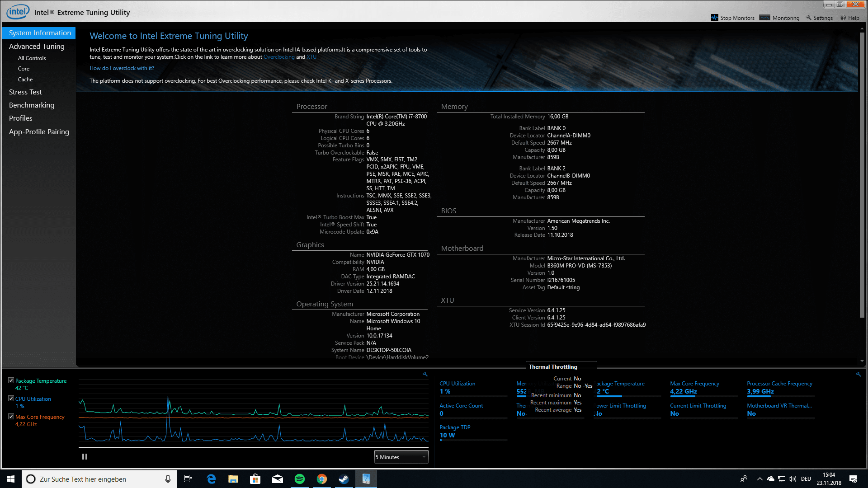The width and height of the screenshot is (868, 488).
Task: Click the XTU Session Id value
Action: tap(596, 325)
